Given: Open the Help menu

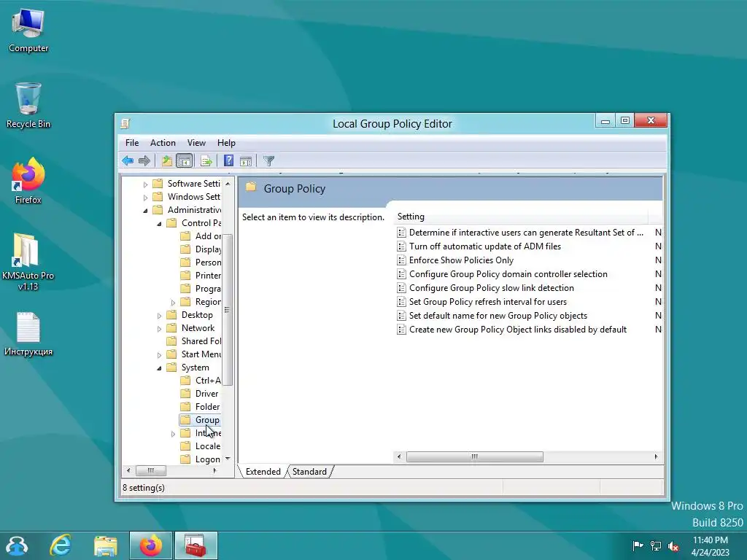Looking at the screenshot, I should [x=226, y=143].
